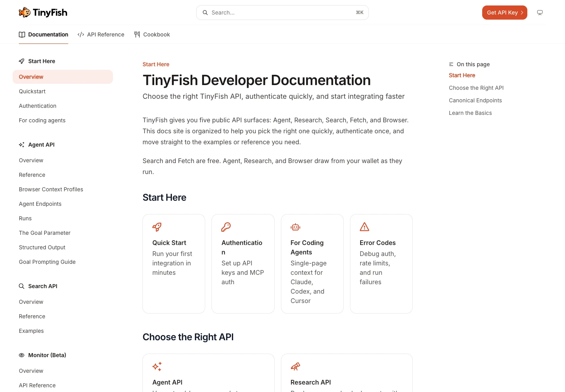Open the API Reference tab
Viewport: 565px width, 392px height.
pos(101,34)
